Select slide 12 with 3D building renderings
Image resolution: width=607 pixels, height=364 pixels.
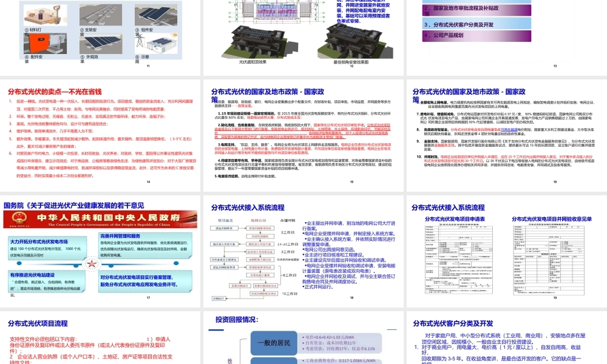[303, 38]
